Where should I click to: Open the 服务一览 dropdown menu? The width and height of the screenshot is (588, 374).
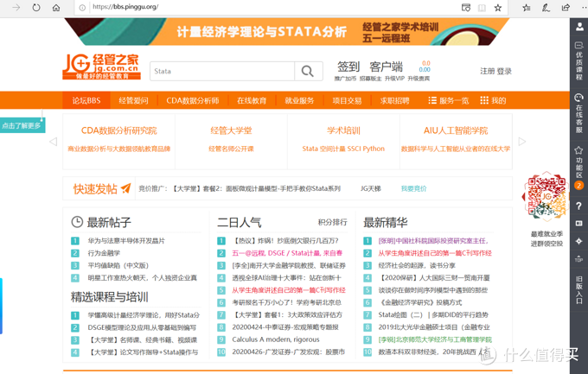448,101
